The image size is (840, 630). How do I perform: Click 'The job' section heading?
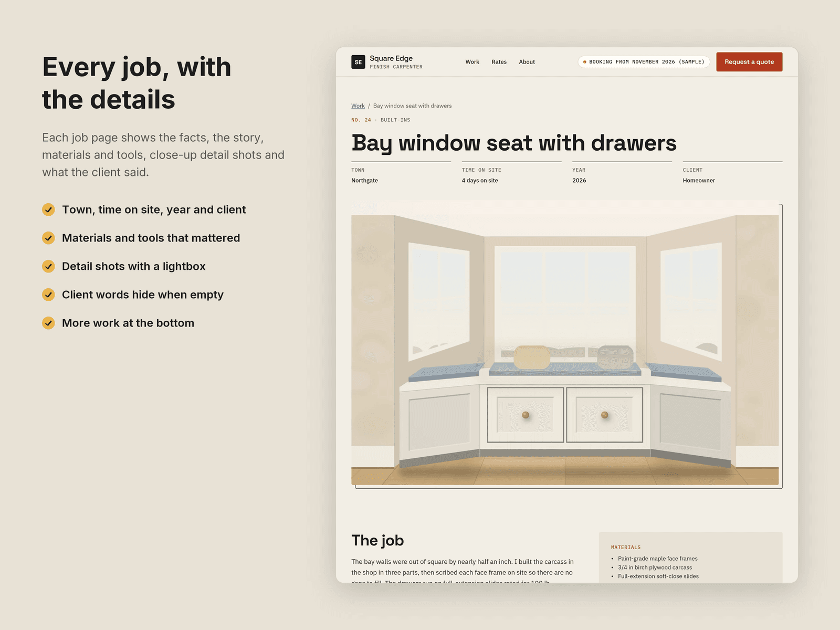[x=377, y=540]
